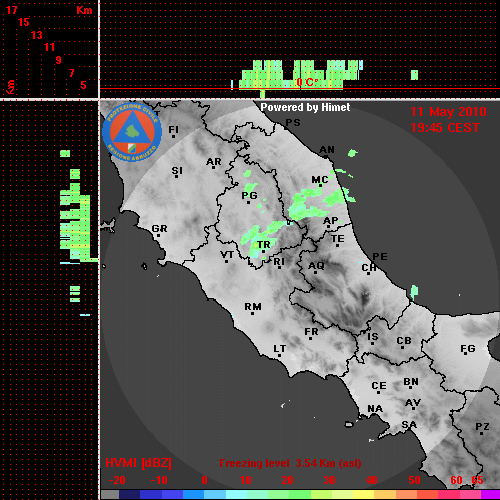Click the CE city label on map
Viewport: 500px width, 500px height.
tap(379, 386)
